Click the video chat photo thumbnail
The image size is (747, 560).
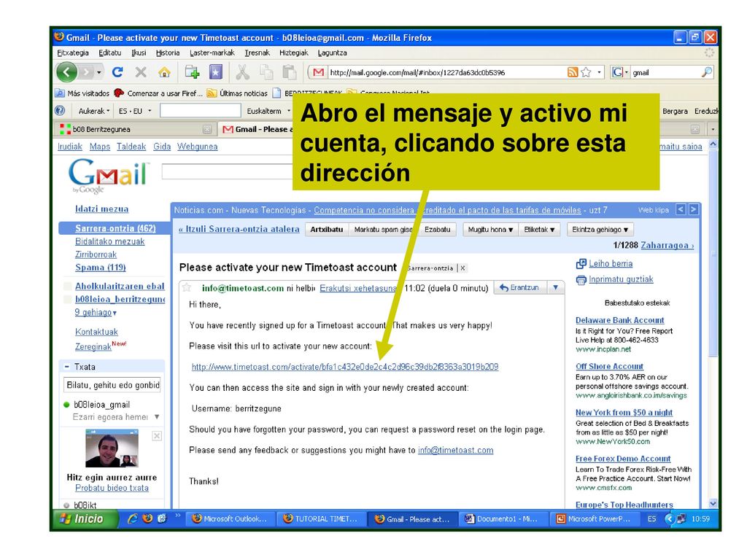tap(112, 448)
